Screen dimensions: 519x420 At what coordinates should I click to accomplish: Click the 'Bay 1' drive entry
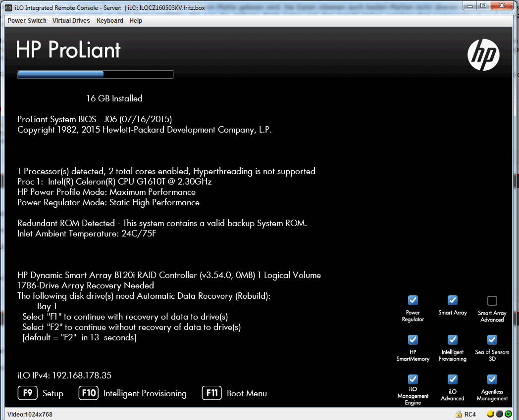(47, 306)
